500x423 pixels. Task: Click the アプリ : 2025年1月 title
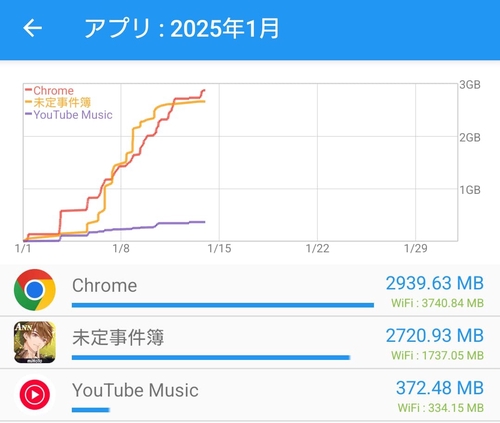182,28
